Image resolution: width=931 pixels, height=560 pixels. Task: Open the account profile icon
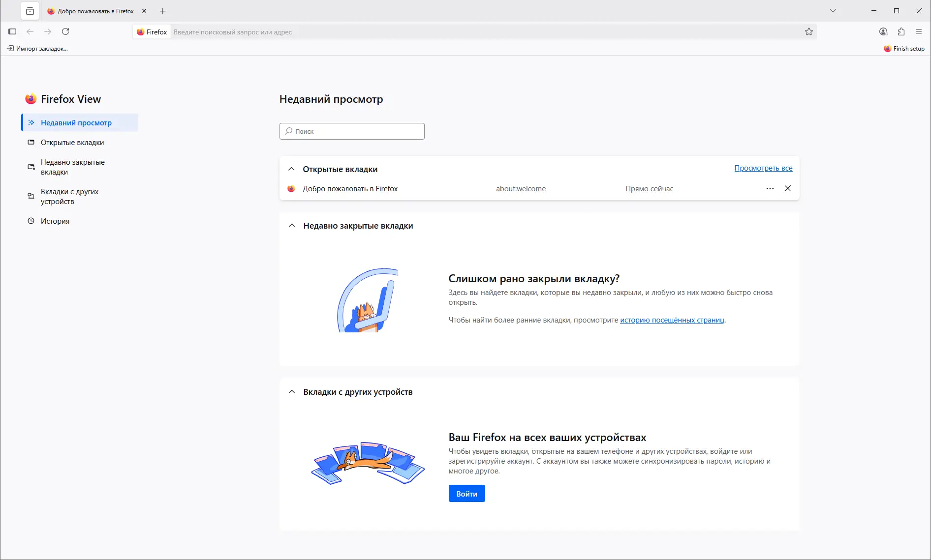point(883,31)
